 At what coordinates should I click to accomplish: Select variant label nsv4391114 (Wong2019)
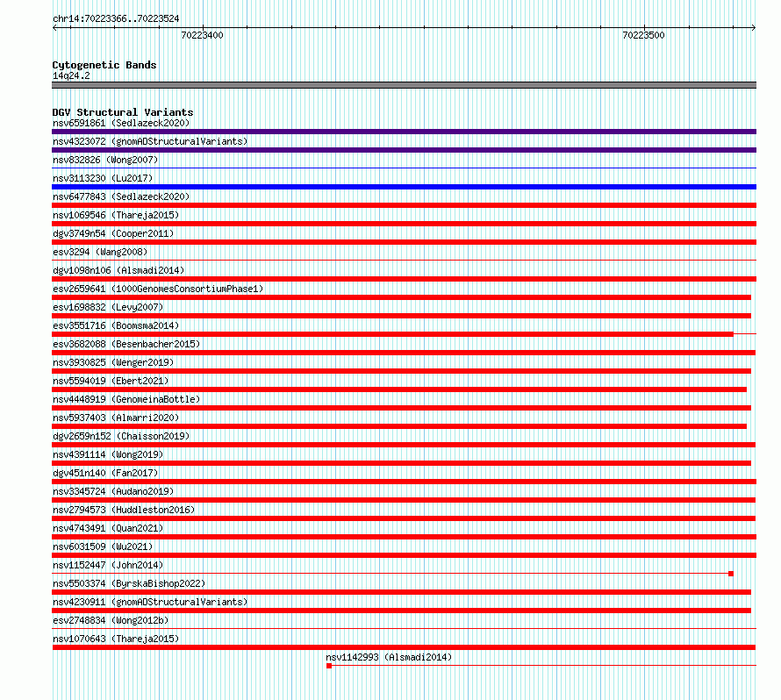108,454
